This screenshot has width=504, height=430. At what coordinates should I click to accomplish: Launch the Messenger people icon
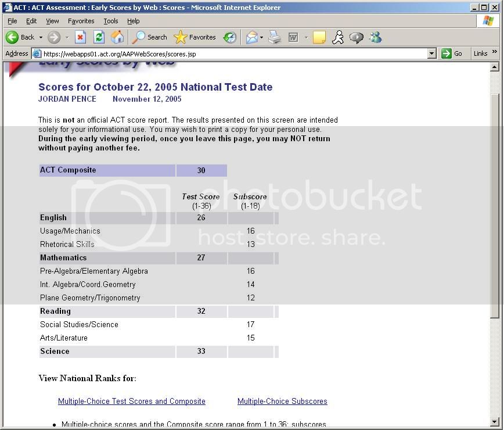tap(376, 37)
